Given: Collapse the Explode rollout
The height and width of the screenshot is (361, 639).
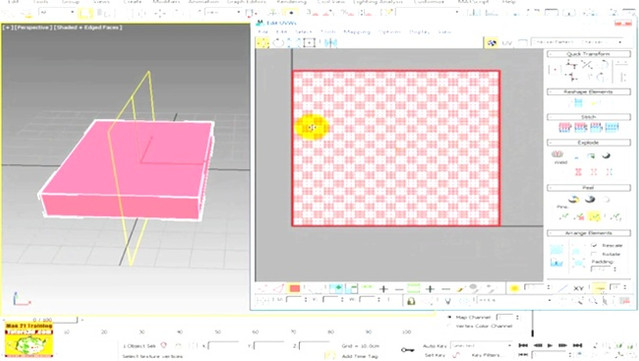Looking at the screenshot, I should click(x=588, y=143).
